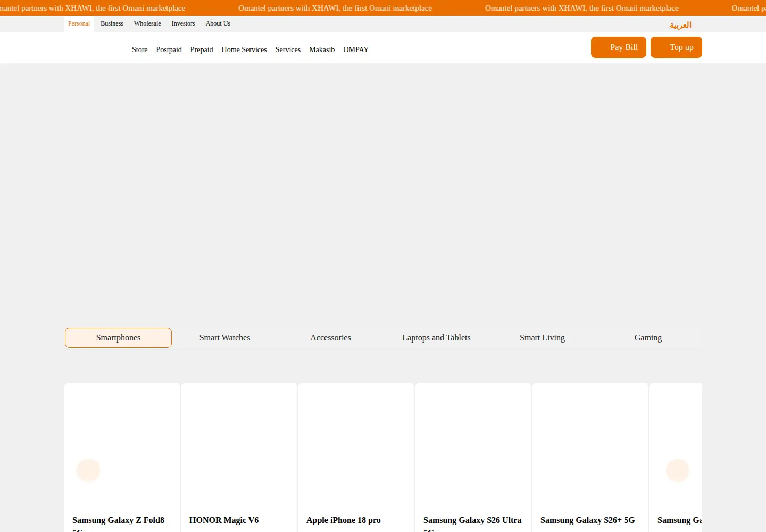Switch to the Personal tab
This screenshot has width=766, height=532.
[x=79, y=24]
